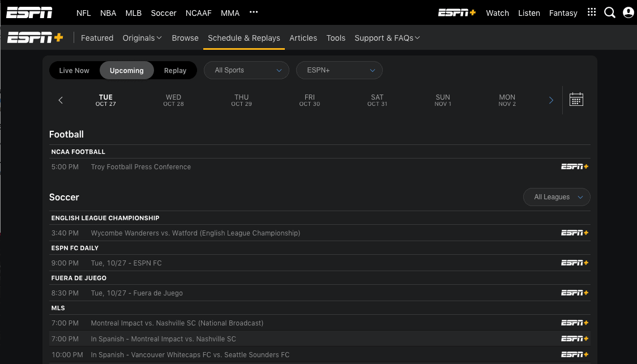Select the Live Now toggle

click(x=74, y=70)
